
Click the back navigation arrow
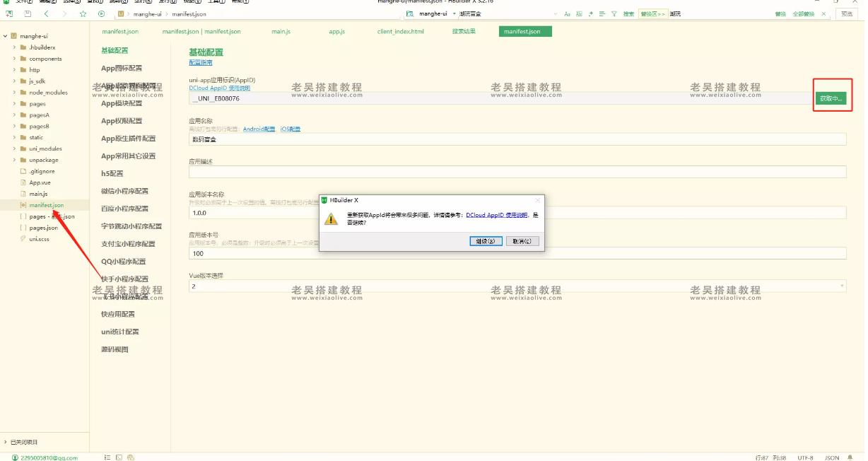pyautogui.click(x=47, y=14)
